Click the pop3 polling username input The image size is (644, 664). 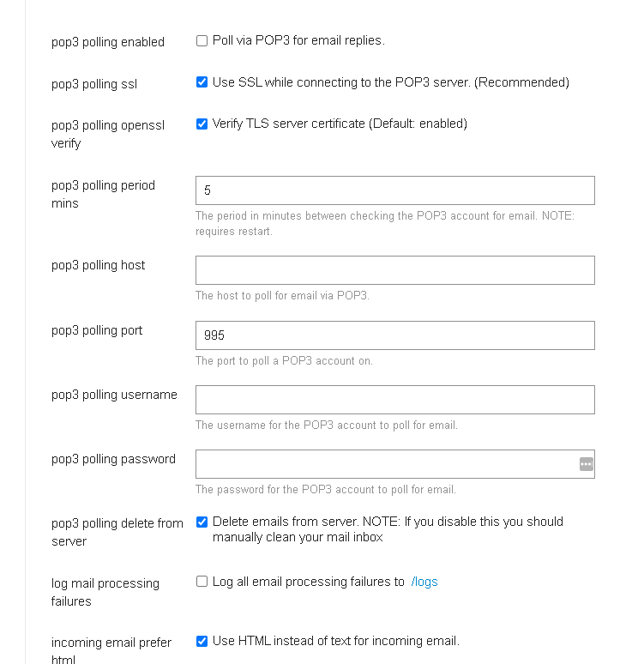coord(395,400)
